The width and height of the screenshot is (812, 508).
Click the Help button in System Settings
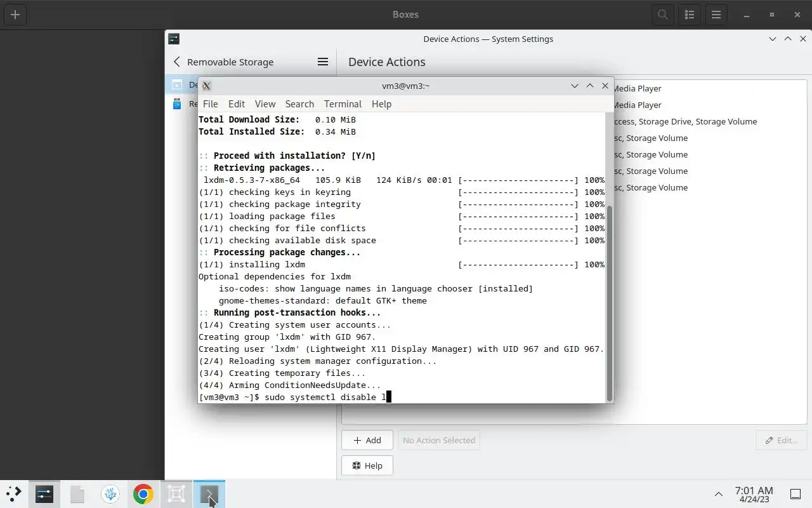click(x=367, y=465)
